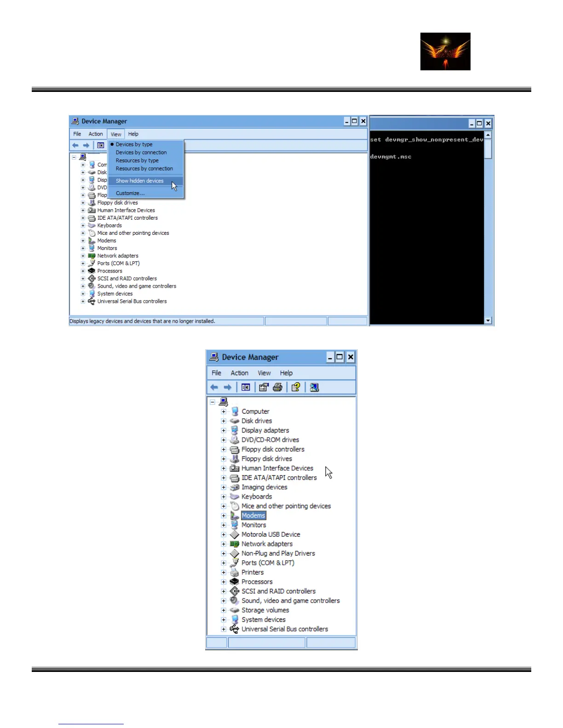
Task: Expand Ports (COM & LPT) in lower Device Manager
Action: [224, 563]
